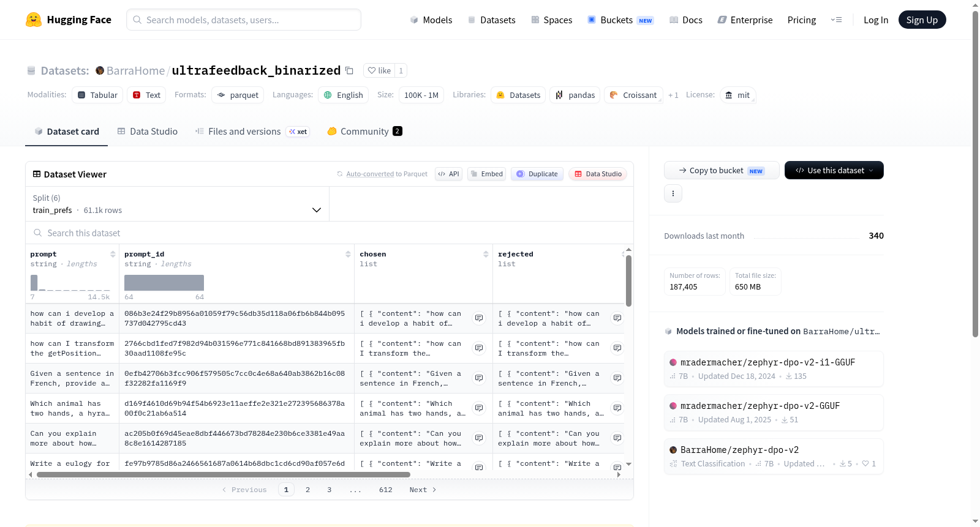Click the table horizontal scrollbar

(224, 474)
